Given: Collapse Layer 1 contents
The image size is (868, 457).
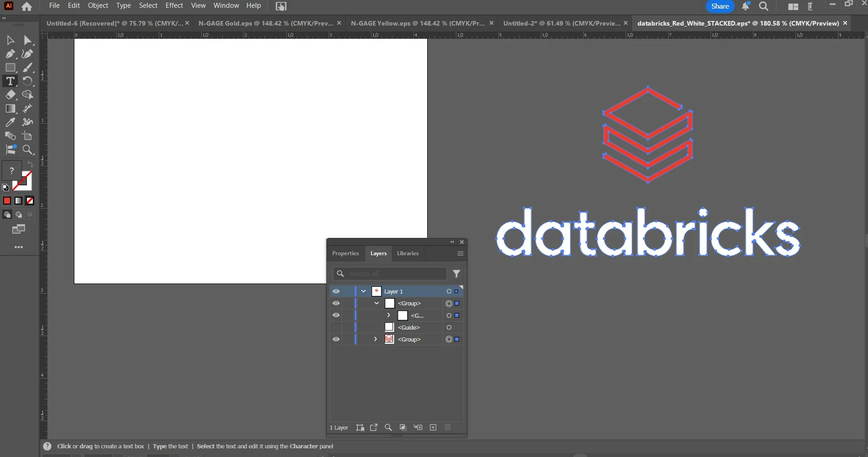Looking at the screenshot, I should coord(363,291).
